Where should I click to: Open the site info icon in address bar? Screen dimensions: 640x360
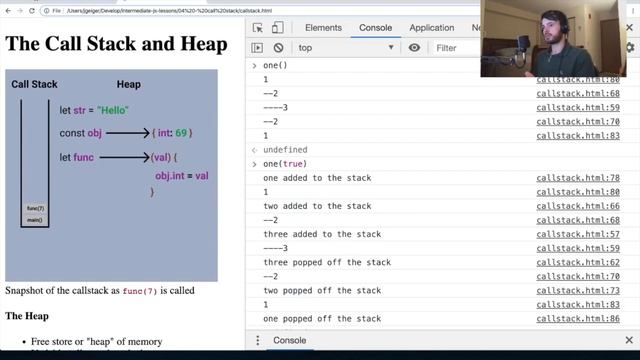tap(47, 11)
